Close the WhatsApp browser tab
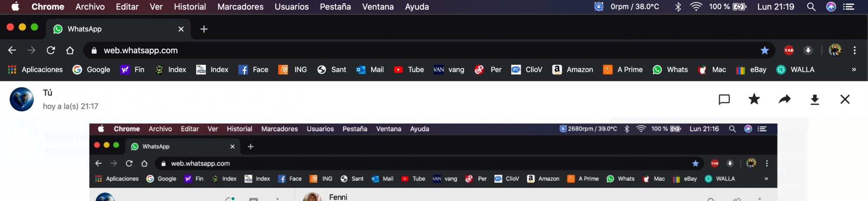The width and height of the screenshot is (868, 201). [181, 29]
